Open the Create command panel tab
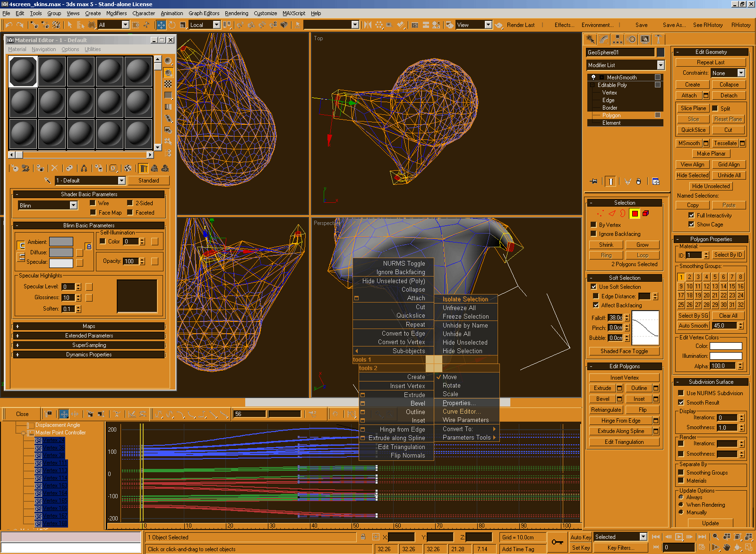The image size is (756, 554). coord(591,39)
